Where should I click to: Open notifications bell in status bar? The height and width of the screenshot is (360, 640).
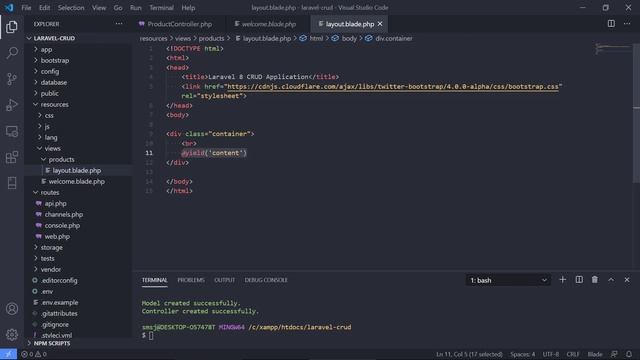coord(629,354)
